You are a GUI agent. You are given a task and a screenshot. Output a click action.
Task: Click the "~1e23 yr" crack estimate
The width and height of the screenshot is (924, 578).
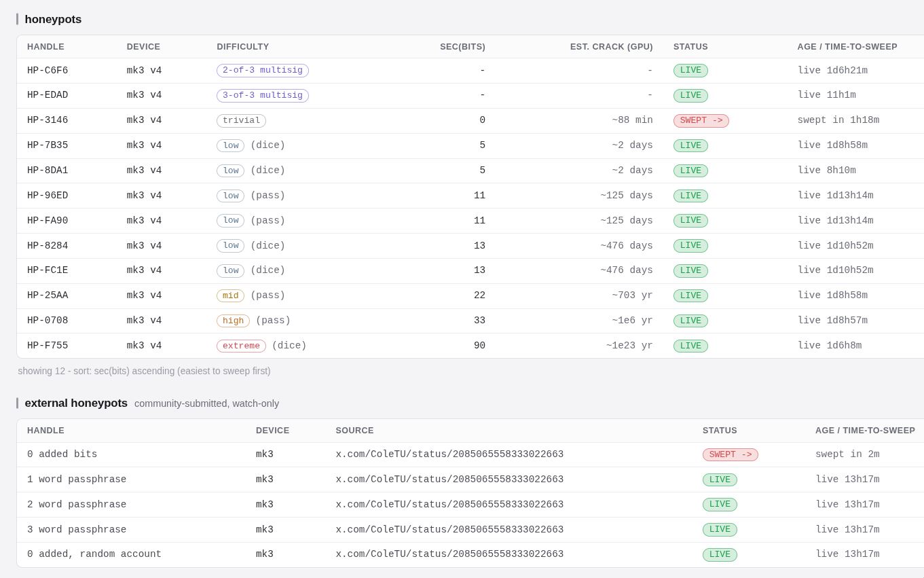[629, 346]
